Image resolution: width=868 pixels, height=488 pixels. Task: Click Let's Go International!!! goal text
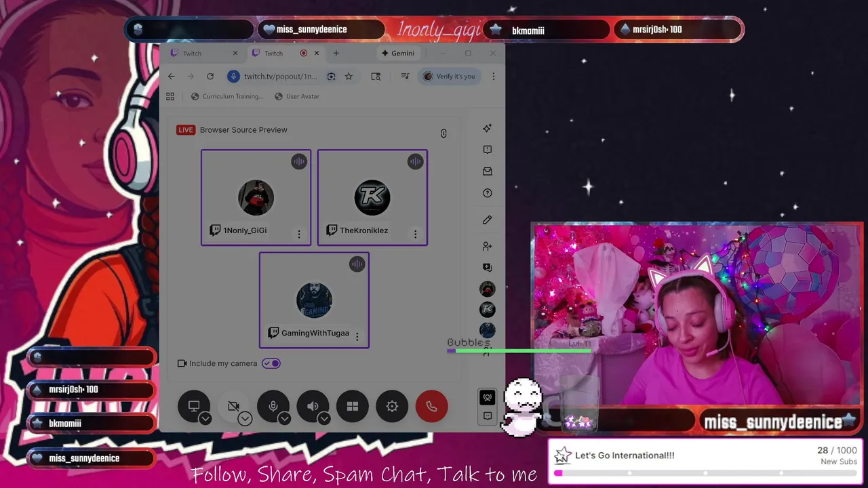point(625,455)
